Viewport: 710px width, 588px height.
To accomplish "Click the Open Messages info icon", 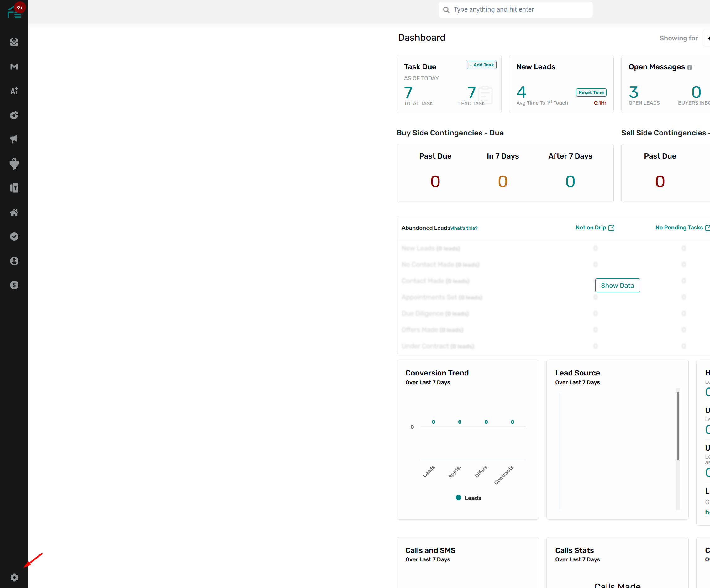I will pos(690,67).
